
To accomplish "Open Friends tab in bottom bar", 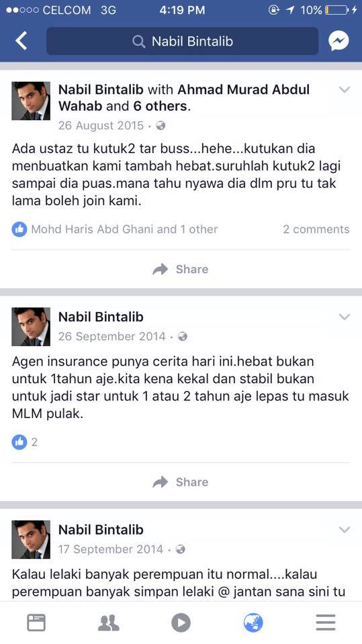I will click(109, 623).
